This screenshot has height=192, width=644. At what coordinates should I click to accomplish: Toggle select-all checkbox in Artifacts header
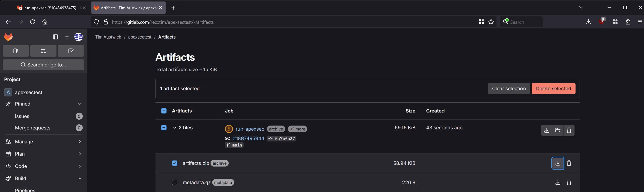[164, 111]
